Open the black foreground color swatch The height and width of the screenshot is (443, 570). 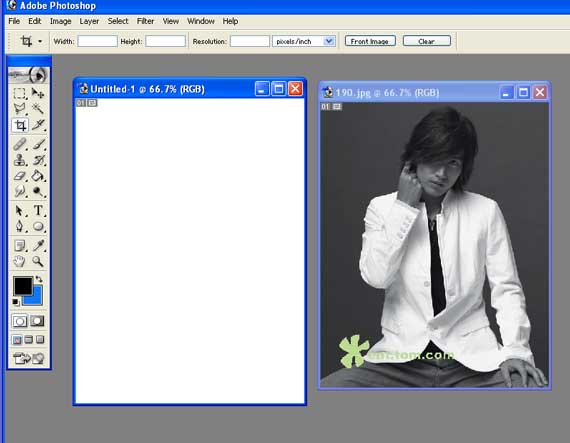click(x=23, y=286)
